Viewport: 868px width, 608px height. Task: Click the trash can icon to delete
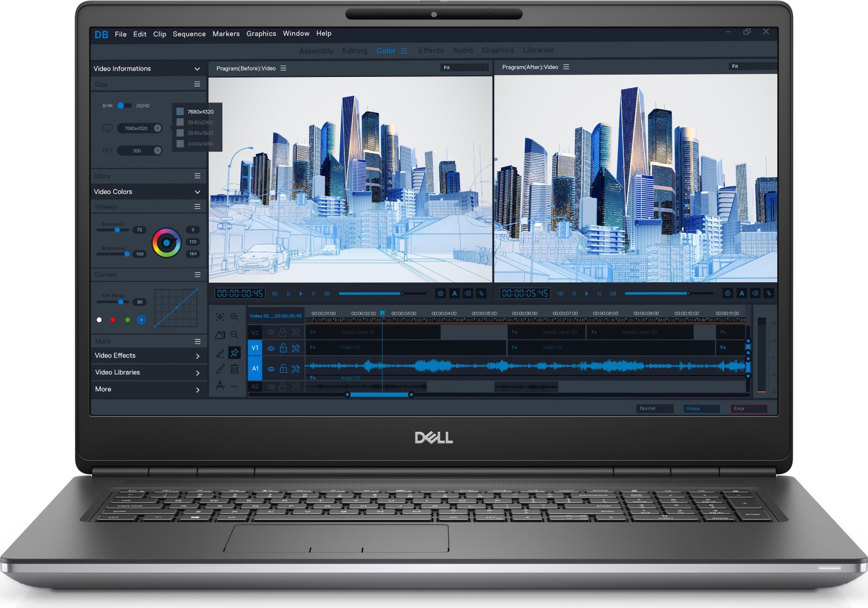[234, 369]
